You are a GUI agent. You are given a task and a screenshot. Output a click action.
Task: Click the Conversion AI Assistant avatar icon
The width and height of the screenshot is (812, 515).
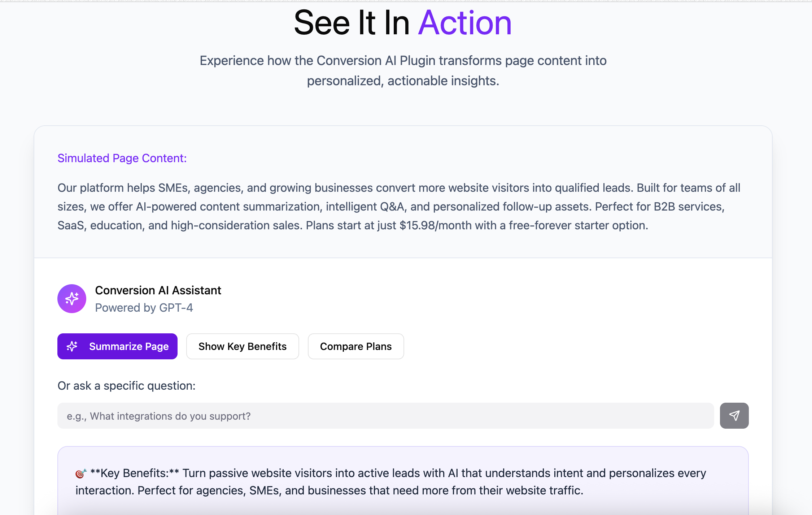72,299
